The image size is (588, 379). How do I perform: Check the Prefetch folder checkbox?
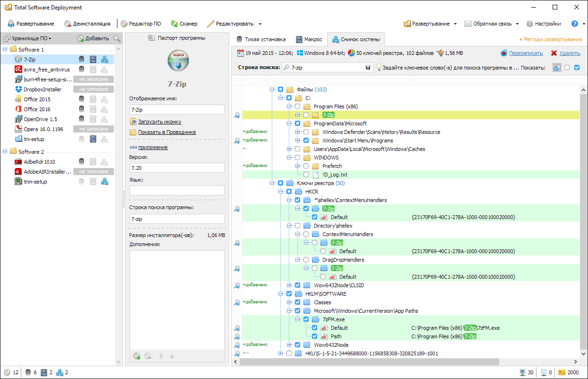tap(306, 166)
